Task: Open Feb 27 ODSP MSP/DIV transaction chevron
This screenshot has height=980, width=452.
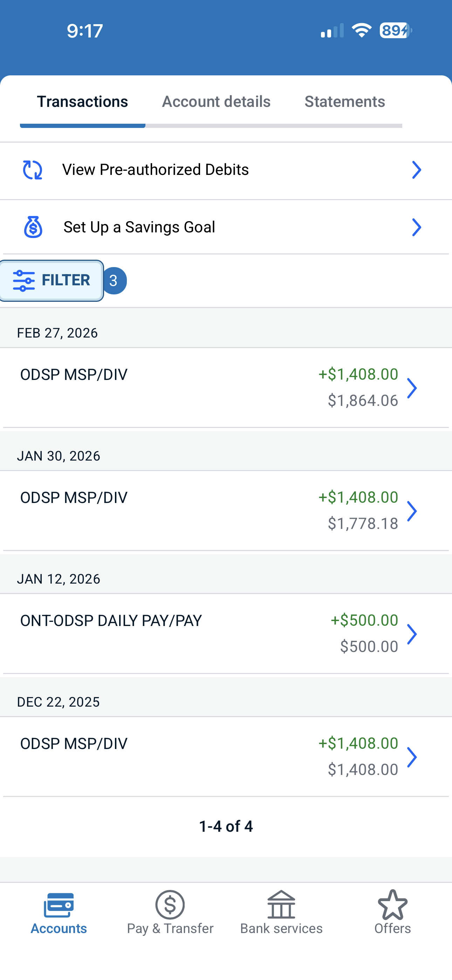Action: tap(412, 388)
